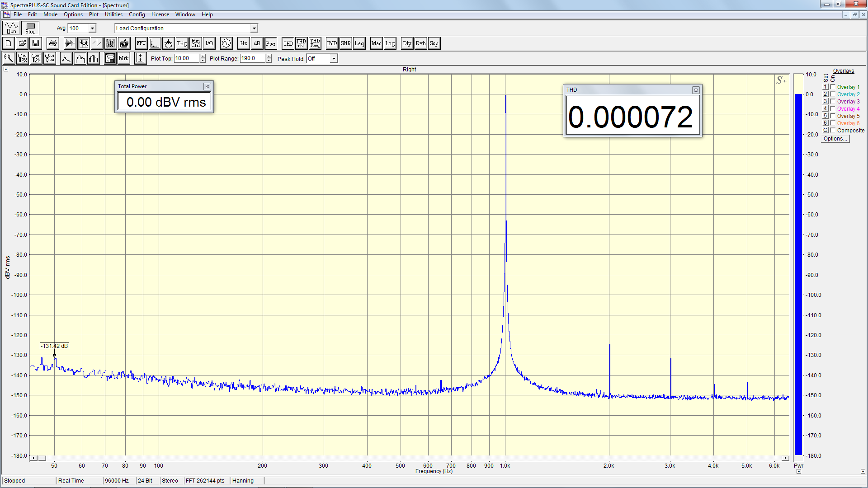868x488 pixels.
Task: Toggle the spectrum view icon
Action: pos(83,43)
